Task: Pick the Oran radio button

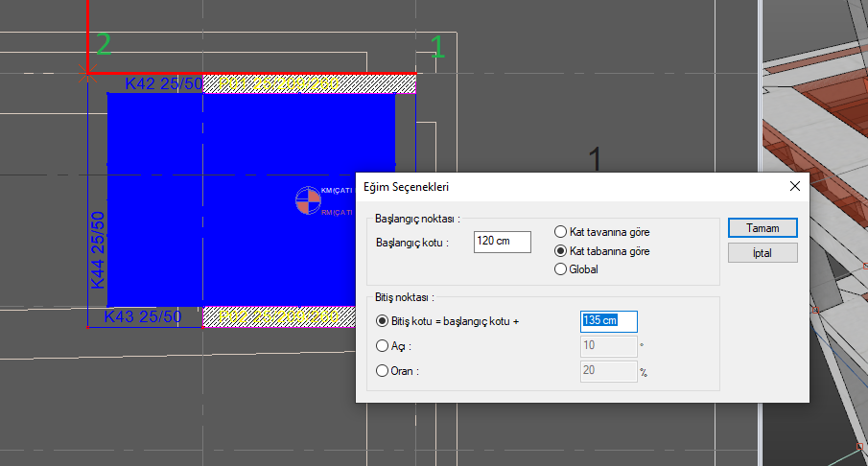Action: 382,371
